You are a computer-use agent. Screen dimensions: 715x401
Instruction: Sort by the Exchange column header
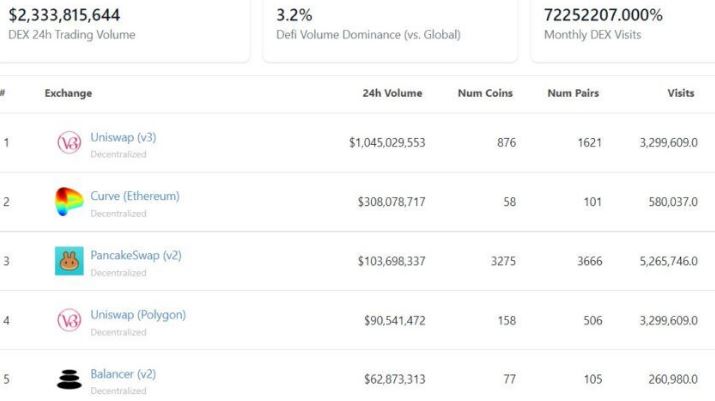pos(68,93)
